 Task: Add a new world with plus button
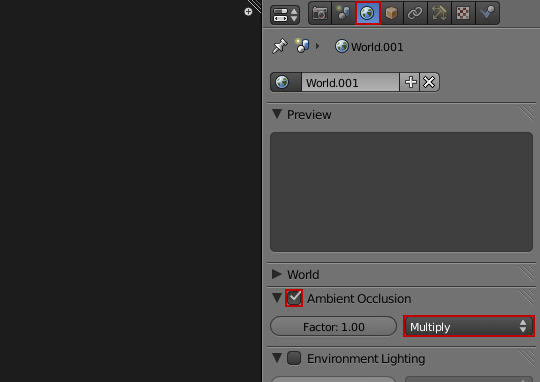[x=409, y=82]
